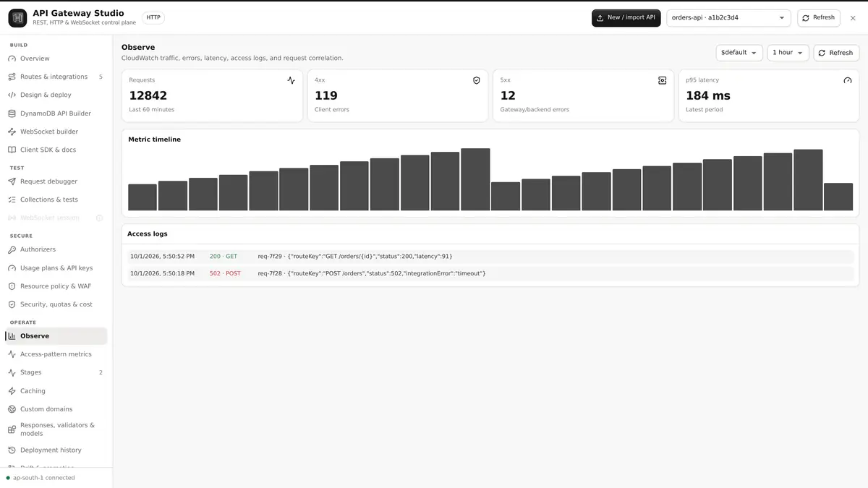
Task: Click the Collections & tests icon
Action: 12,200
